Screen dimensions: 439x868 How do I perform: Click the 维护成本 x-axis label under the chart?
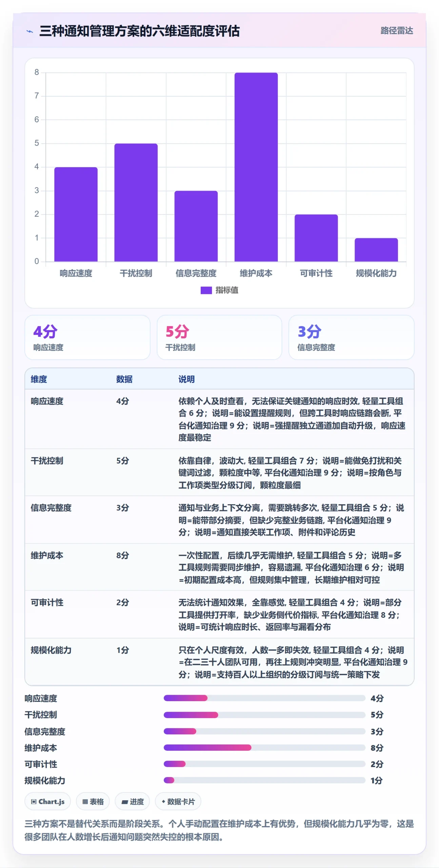[x=256, y=273]
